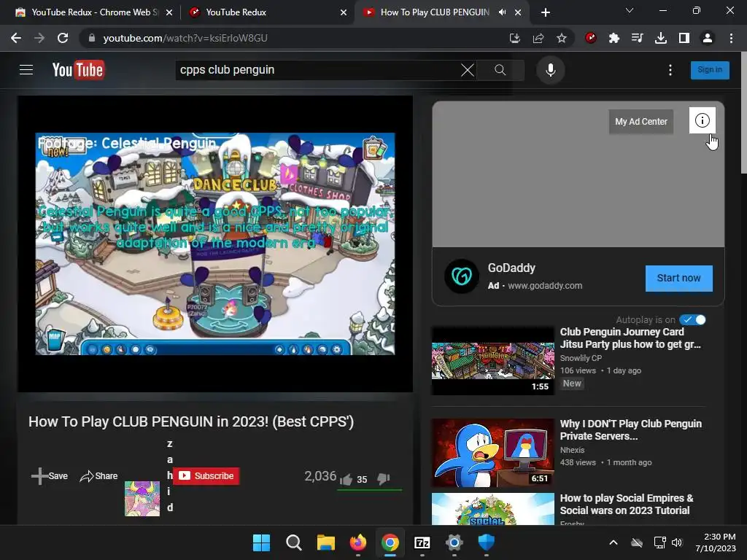Open Chrome profile icon
The image size is (747, 560).
pyautogui.click(x=708, y=38)
